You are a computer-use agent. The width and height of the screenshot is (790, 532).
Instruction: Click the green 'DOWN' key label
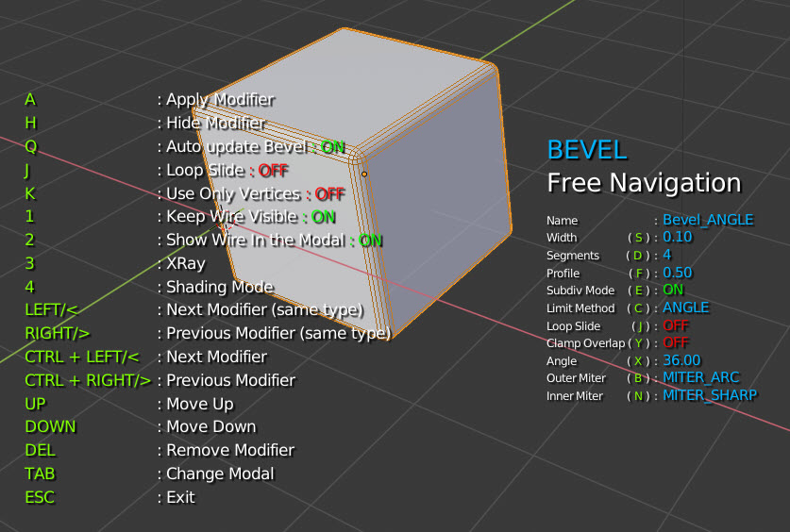coord(50,426)
